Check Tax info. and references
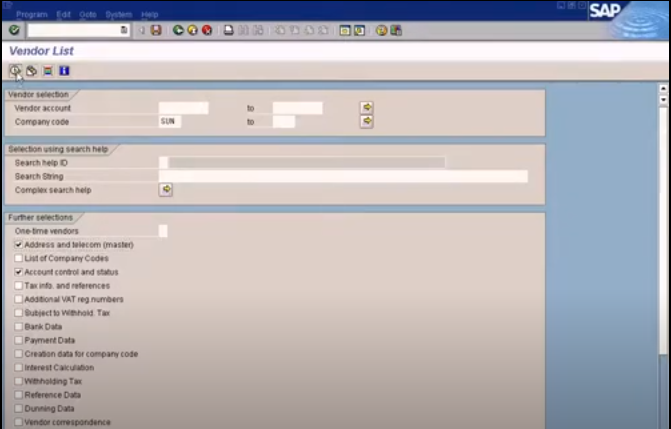 click(x=18, y=286)
